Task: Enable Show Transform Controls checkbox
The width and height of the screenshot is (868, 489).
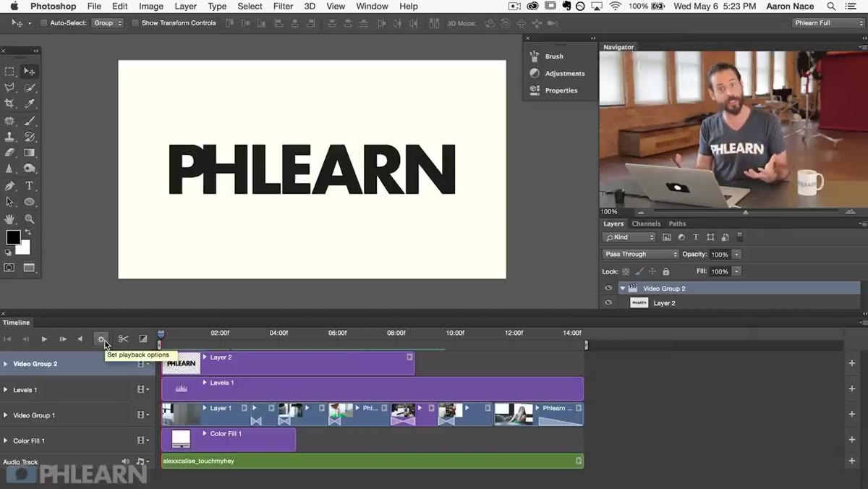Action: [135, 23]
